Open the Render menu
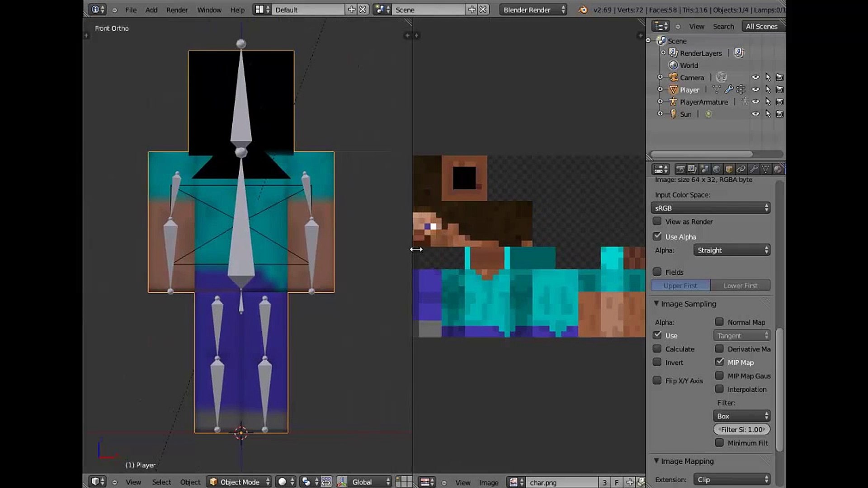 click(x=177, y=9)
